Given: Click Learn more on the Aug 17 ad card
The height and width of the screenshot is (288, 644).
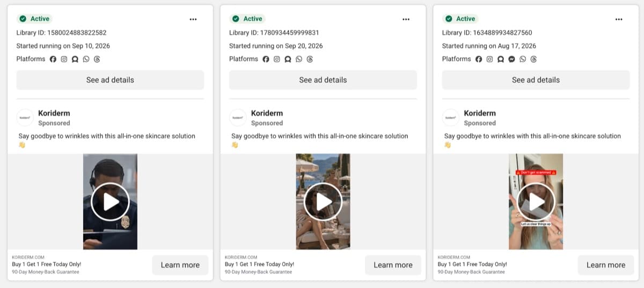Looking at the screenshot, I should pos(606,265).
